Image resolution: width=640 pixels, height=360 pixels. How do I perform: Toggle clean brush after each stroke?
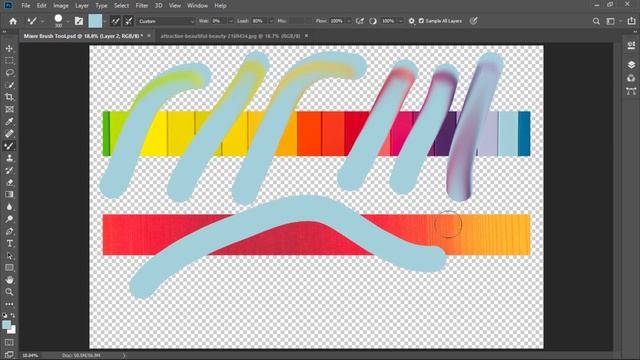pyautogui.click(x=129, y=21)
